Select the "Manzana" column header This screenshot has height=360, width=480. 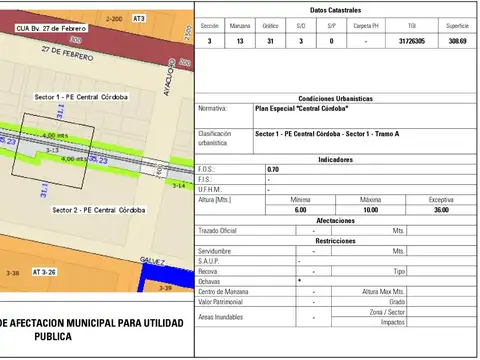coord(240,26)
